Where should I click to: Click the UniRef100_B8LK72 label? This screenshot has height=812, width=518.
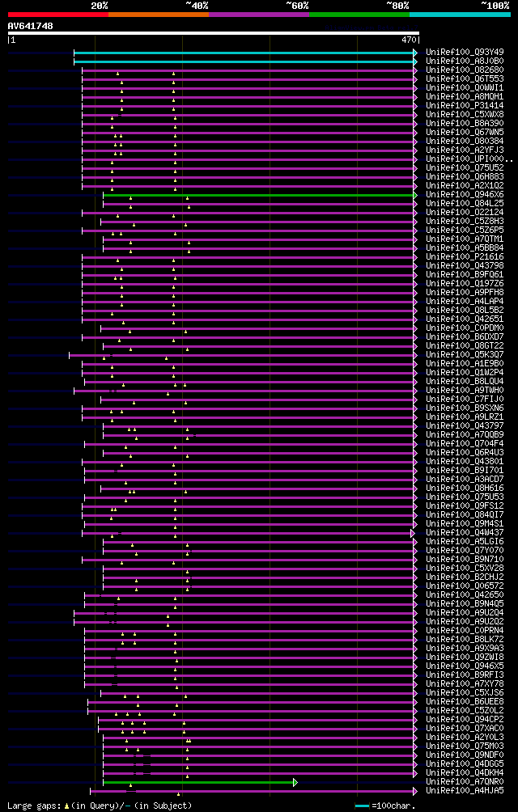465,639
